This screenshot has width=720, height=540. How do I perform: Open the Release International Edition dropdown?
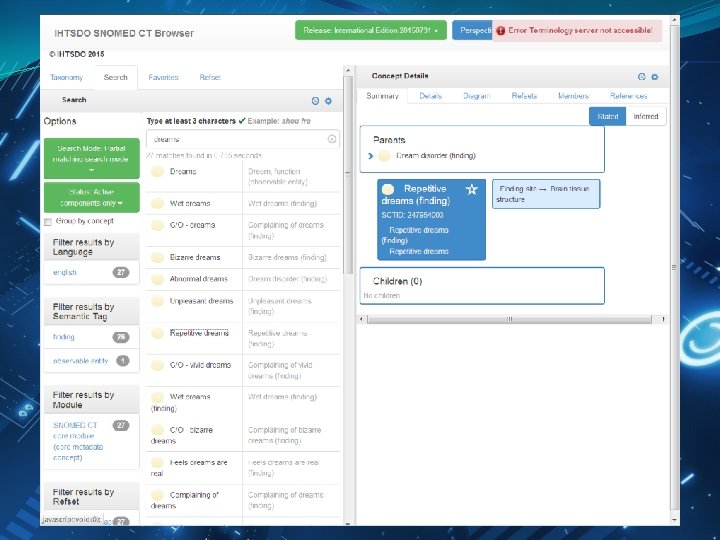pyautogui.click(x=371, y=30)
